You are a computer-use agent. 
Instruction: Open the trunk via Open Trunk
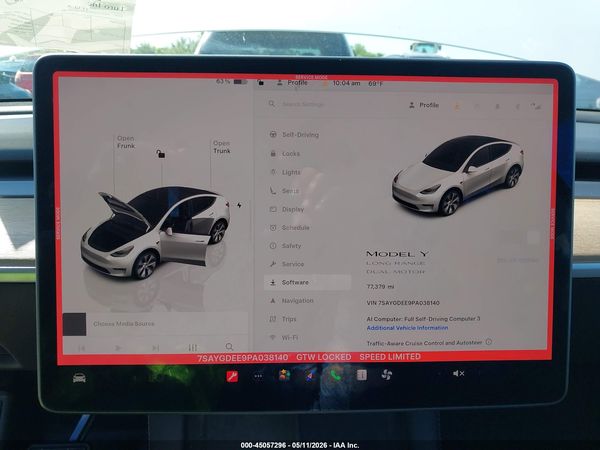coord(222,147)
